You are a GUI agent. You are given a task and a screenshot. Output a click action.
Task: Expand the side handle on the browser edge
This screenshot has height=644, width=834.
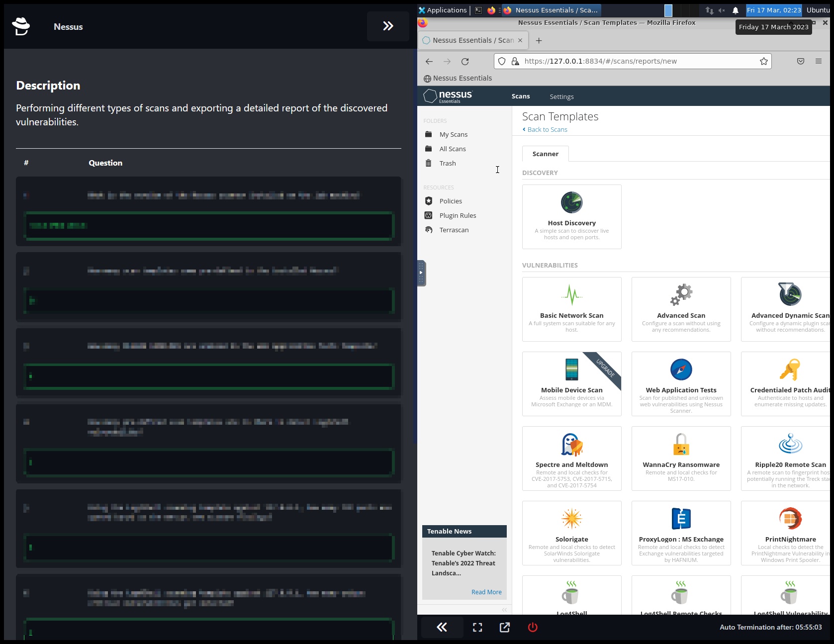coord(421,273)
